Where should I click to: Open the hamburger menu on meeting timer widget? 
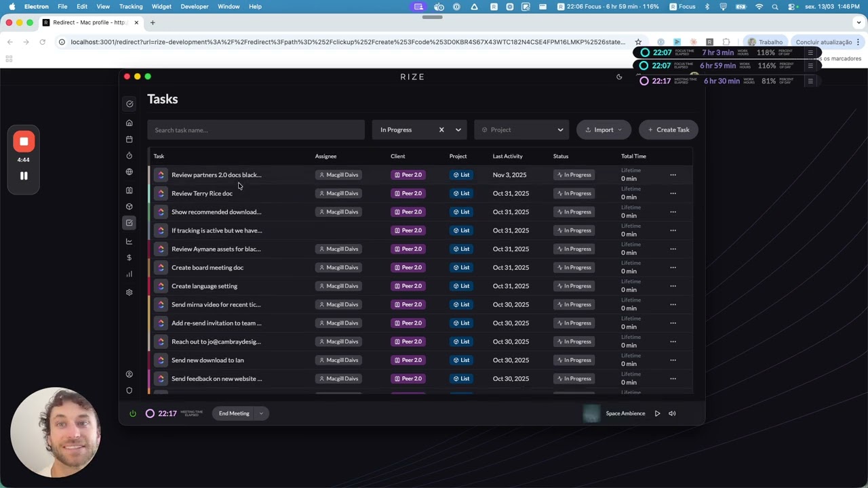pos(810,81)
